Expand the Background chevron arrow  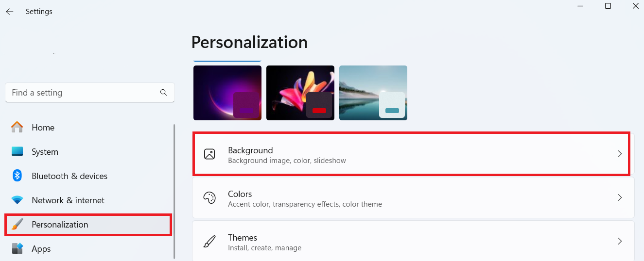pyautogui.click(x=620, y=154)
